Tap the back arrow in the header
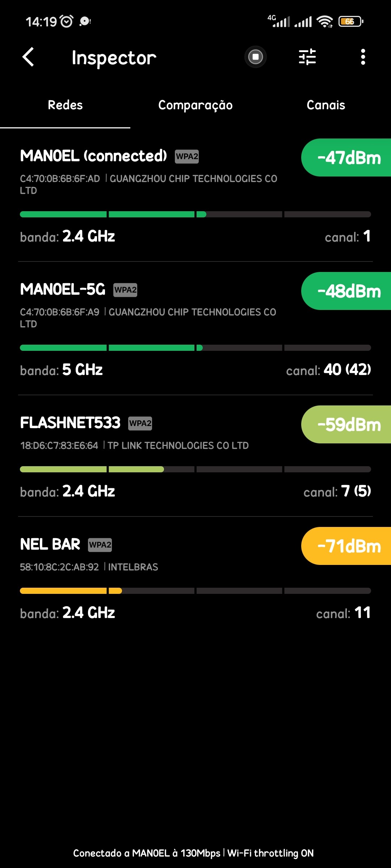Image resolution: width=391 pixels, height=868 pixels. [28, 57]
